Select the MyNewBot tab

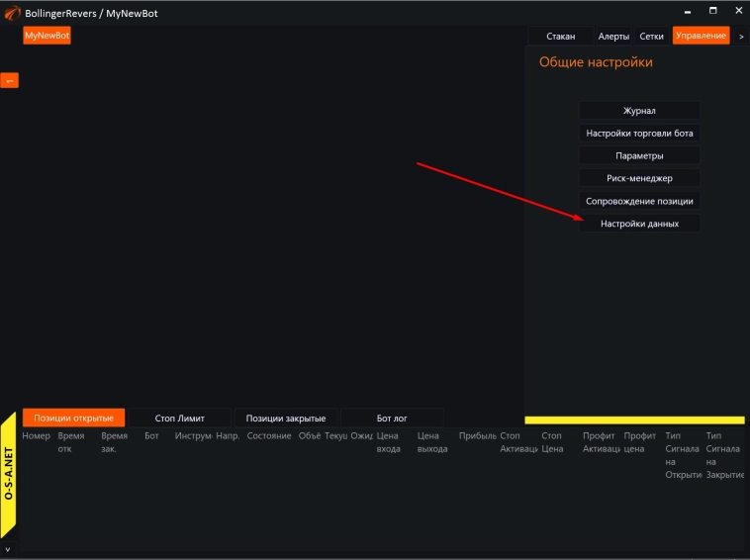tap(47, 36)
